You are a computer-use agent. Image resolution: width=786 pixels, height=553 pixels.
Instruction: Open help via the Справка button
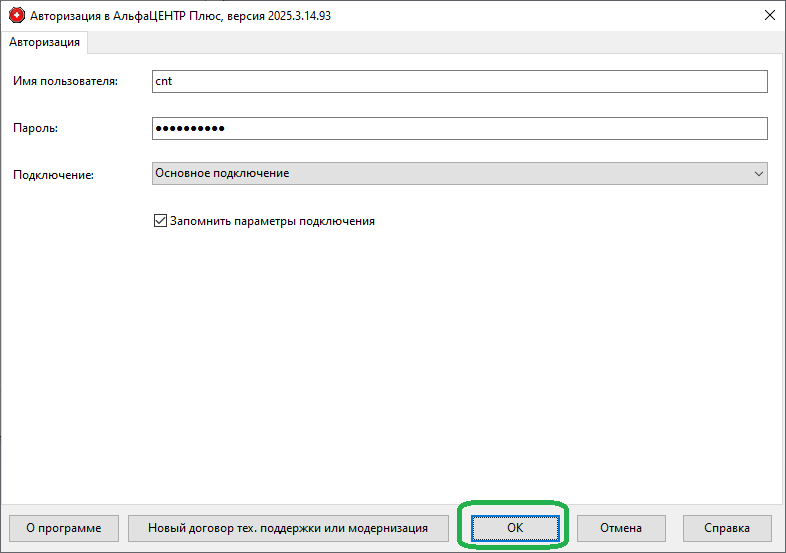tap(727, 528)
